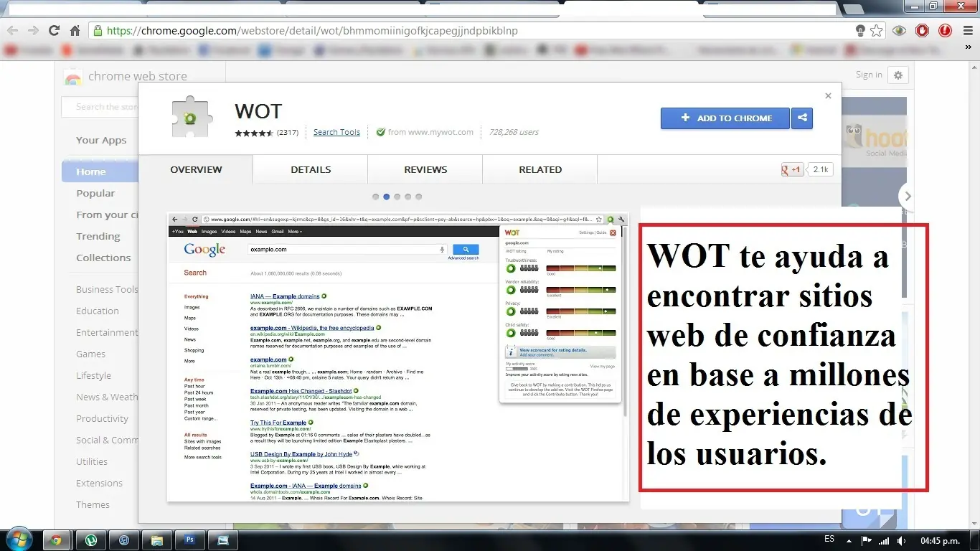Screen dimensions: 980x551
Task: Open the Search Tools category link
Action: [336, 132]
